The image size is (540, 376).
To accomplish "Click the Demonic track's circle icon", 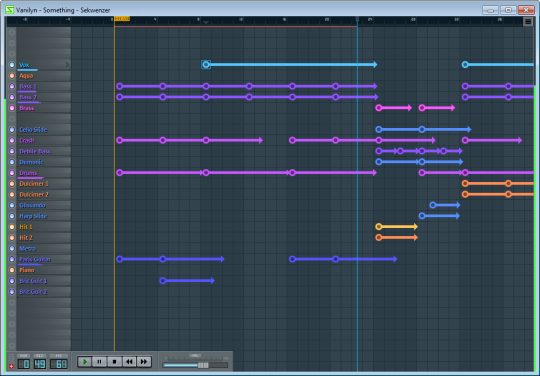I will 12,162.
